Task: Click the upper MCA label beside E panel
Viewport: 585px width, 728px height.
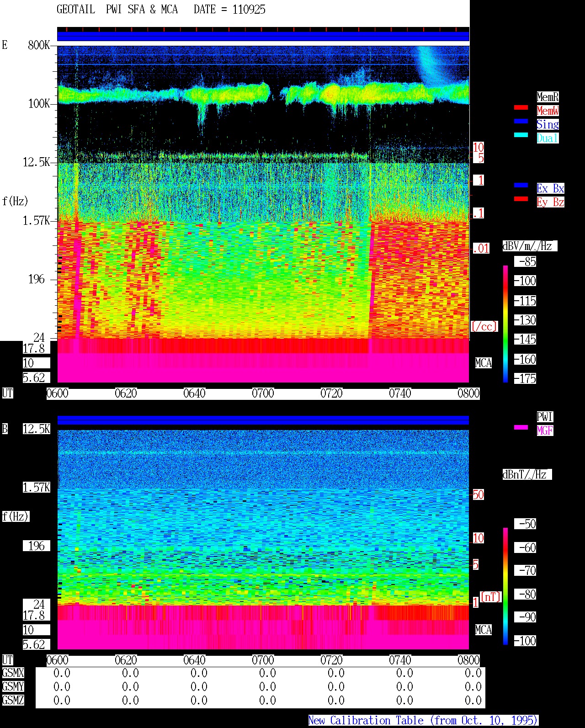Action: click(483, 363)
